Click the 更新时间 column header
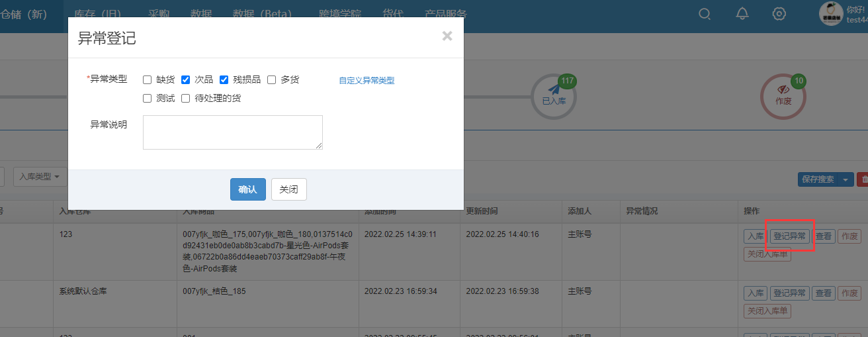 [482, 211]
